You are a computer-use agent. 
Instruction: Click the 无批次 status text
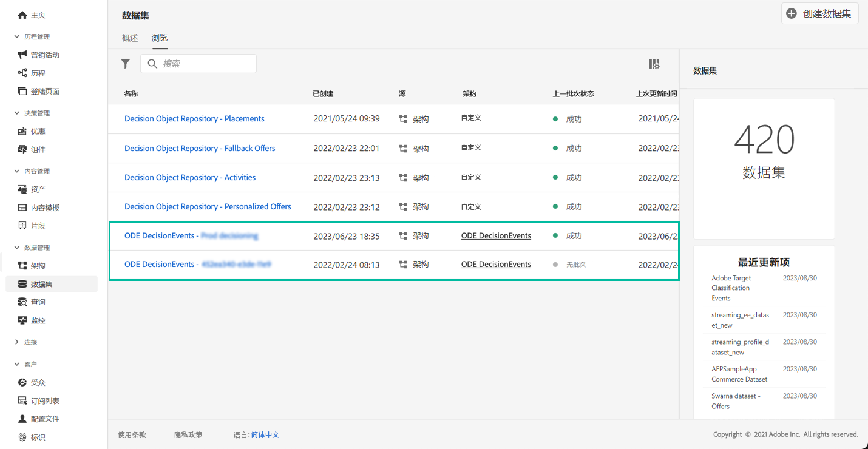[576, 265]
